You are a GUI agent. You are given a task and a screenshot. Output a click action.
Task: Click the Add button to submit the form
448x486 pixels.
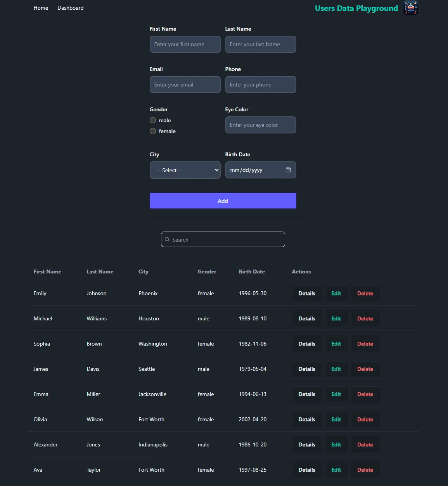pos(223,201)
